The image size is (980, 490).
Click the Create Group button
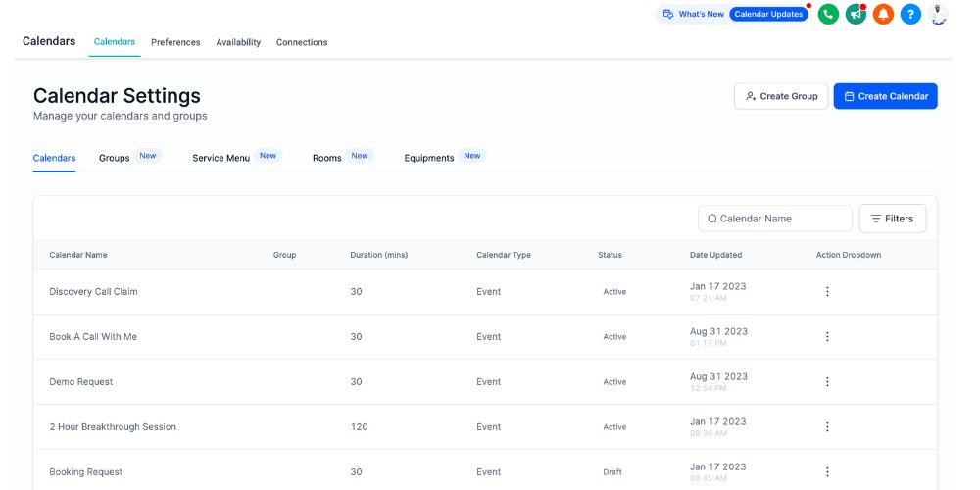point(781,96)
